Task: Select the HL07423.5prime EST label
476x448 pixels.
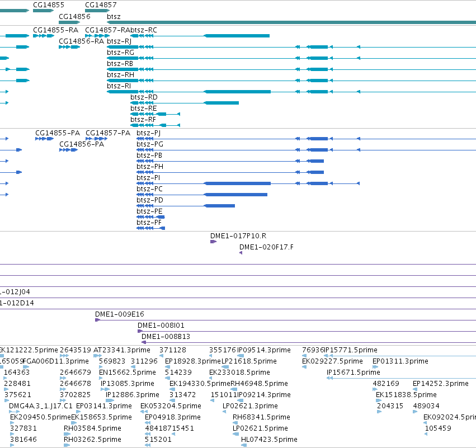Action: tap(269, 440)
